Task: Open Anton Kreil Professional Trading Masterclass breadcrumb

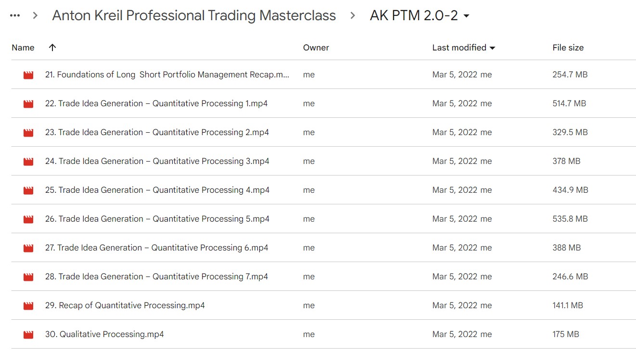Action: pos(194,15)
